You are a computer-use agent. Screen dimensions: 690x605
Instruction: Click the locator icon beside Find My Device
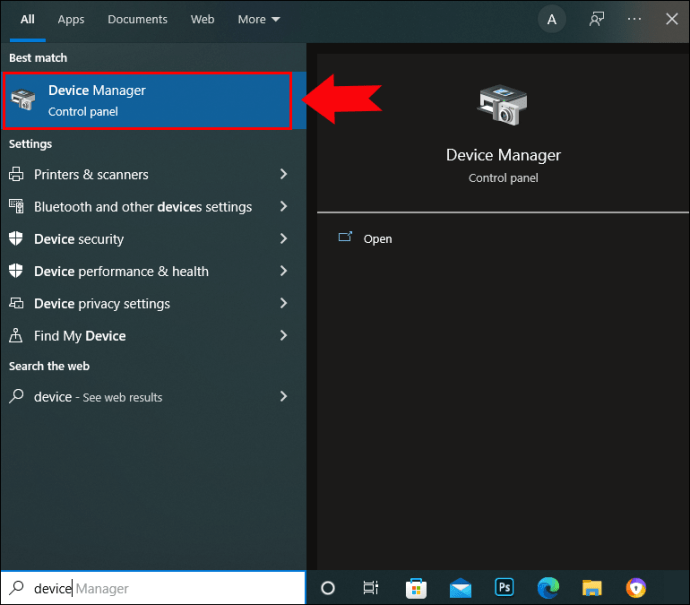(16, 335)
